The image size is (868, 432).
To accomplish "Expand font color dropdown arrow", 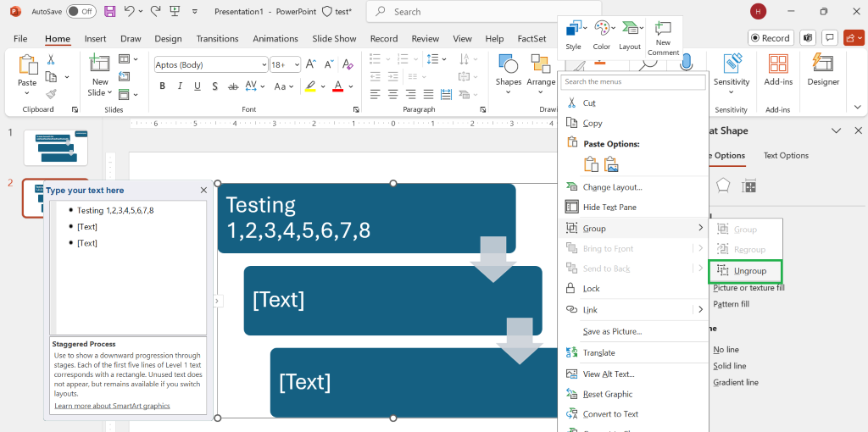I will 352,86.
